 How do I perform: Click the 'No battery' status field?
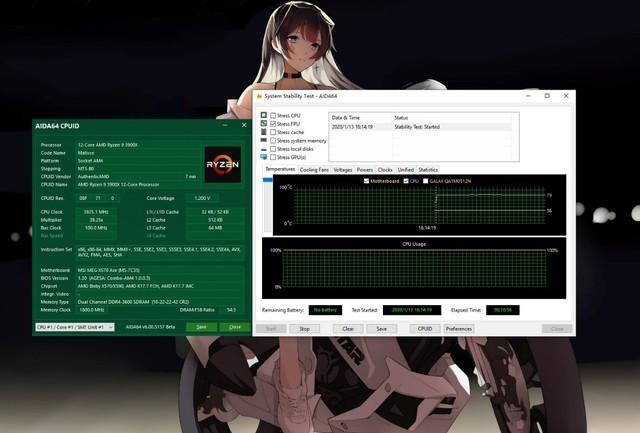[x=325, y=310]
